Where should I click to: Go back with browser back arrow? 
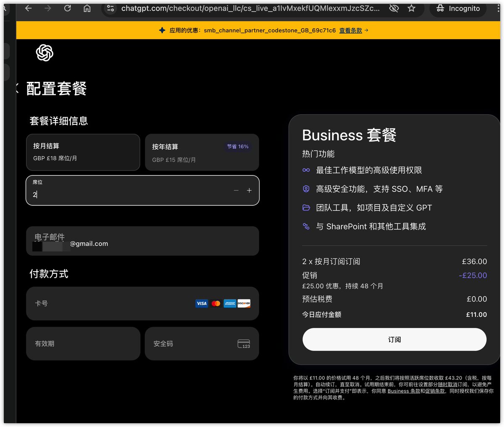point(29,8)
